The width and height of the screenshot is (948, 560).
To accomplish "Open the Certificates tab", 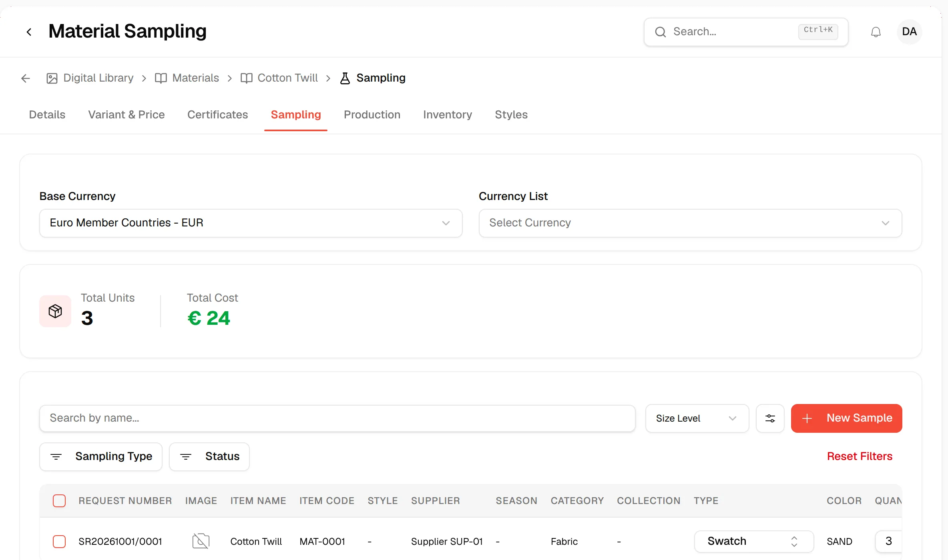I will [218, 115].
